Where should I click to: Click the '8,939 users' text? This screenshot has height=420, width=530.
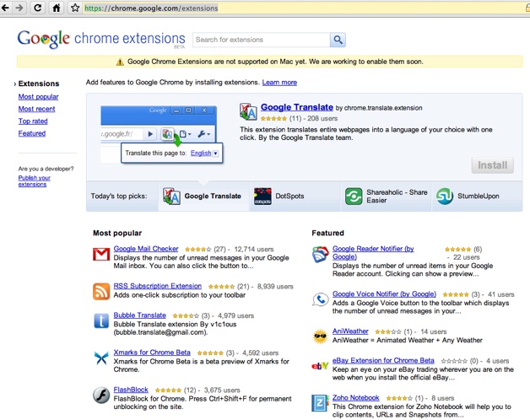[x=275, y=287]
